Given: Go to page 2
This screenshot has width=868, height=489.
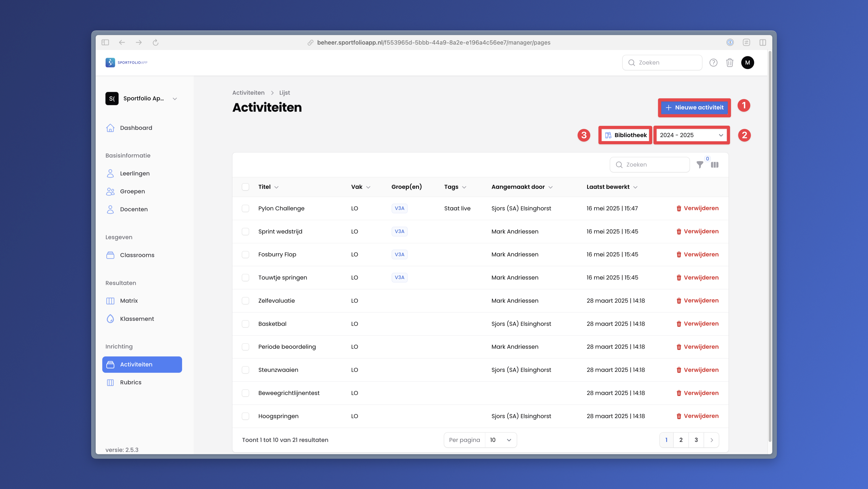Looking at the screenshot, I should click(x=681, y=440).
